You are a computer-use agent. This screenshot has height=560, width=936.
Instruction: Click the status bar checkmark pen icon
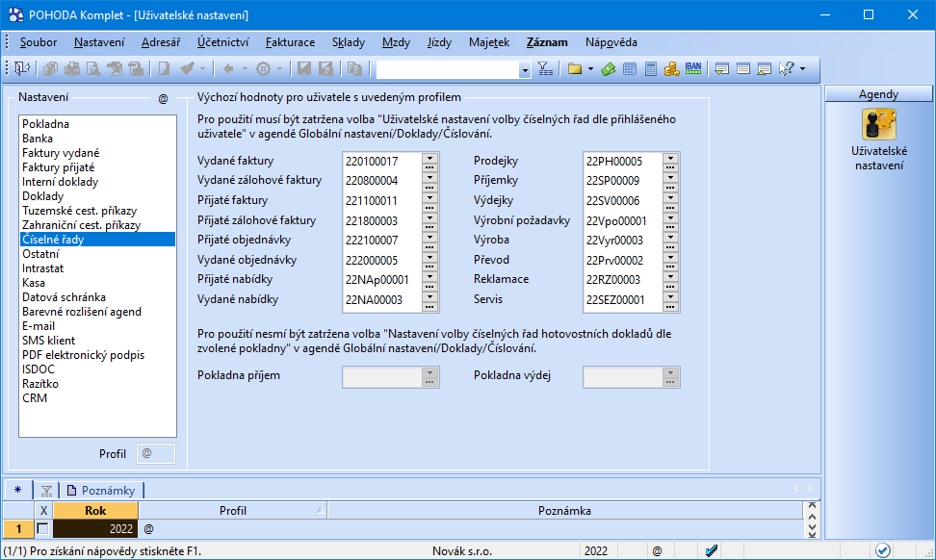pos(712,550)
